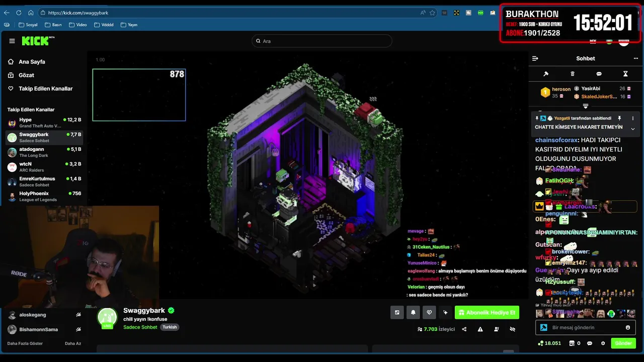Image resolution: width=644 pixels, height=362 pixels.
Task: Open the moderator hammer tool in chat header
Action: [546, 74]
